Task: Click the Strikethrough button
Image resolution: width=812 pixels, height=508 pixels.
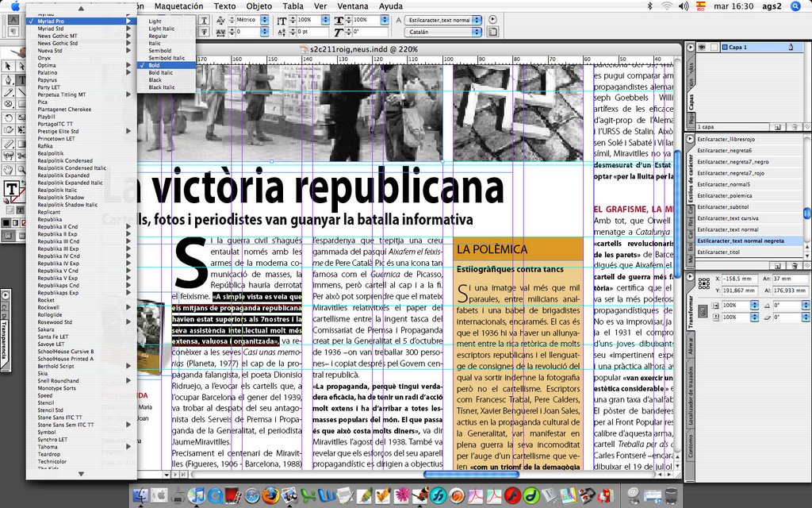Action: [x=205, y=32]
